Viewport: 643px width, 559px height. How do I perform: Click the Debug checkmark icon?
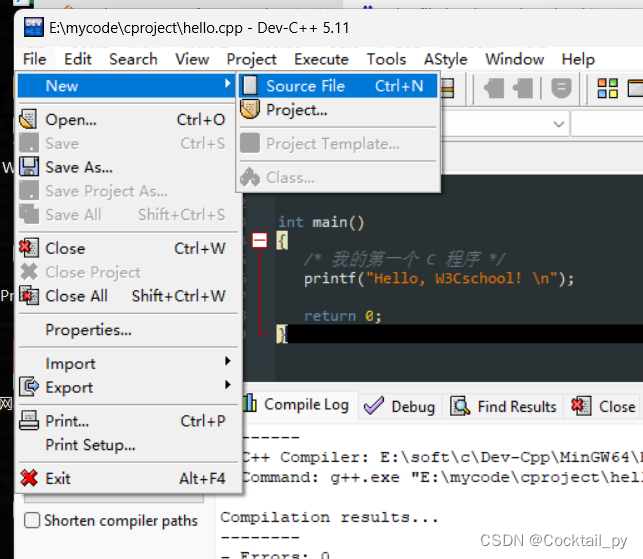(374, 406)
